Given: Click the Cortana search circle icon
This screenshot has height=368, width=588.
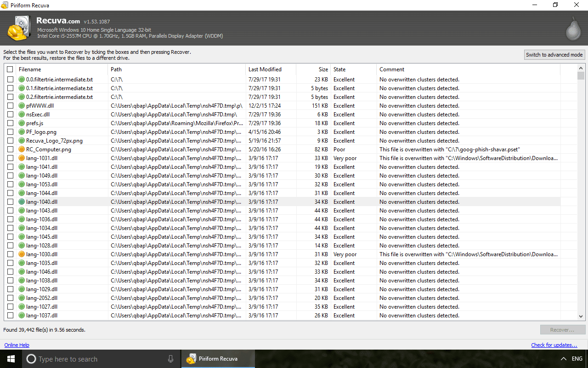Looking at the screenshot, I should (x=31, y=359).
